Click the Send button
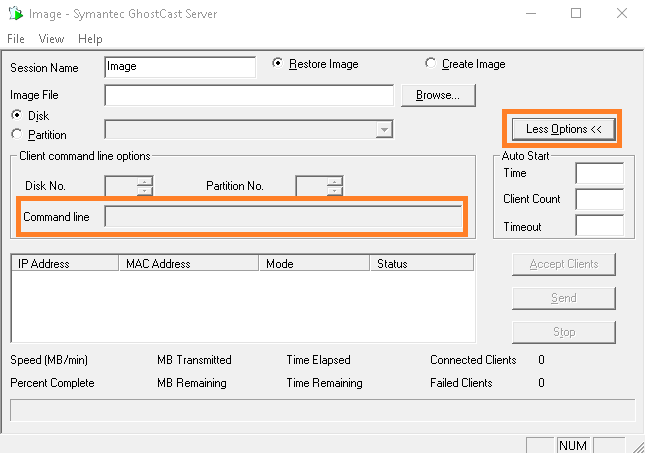The height and width of the screenshot is (453, 645). [x=564, y=298]
